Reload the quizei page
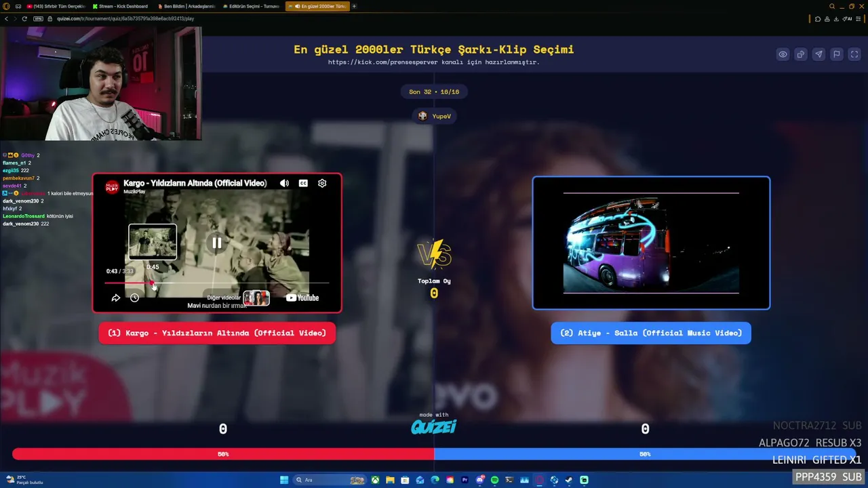The image size is (868, 488). 24,18
